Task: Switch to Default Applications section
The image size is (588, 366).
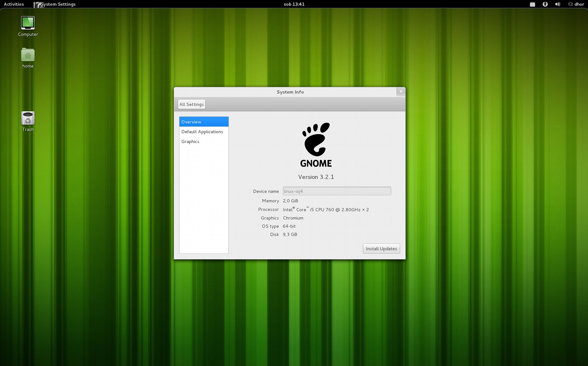Action: (204, 132)
